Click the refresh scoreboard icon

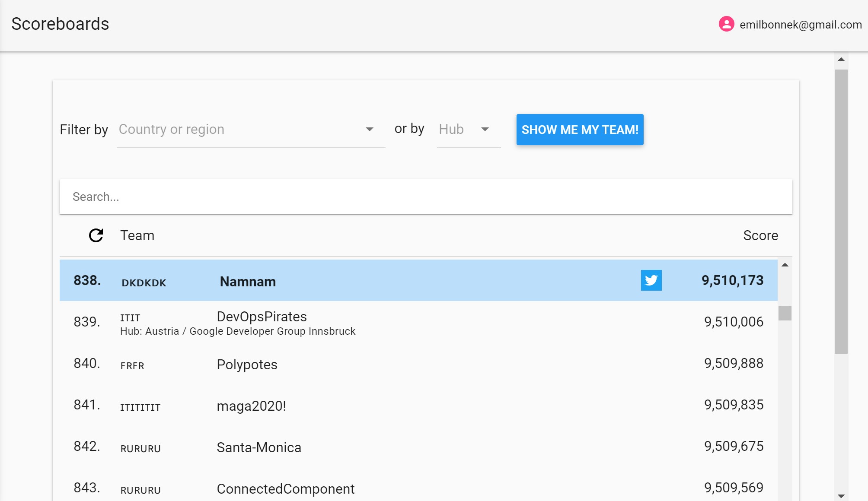tap(96, 235)
